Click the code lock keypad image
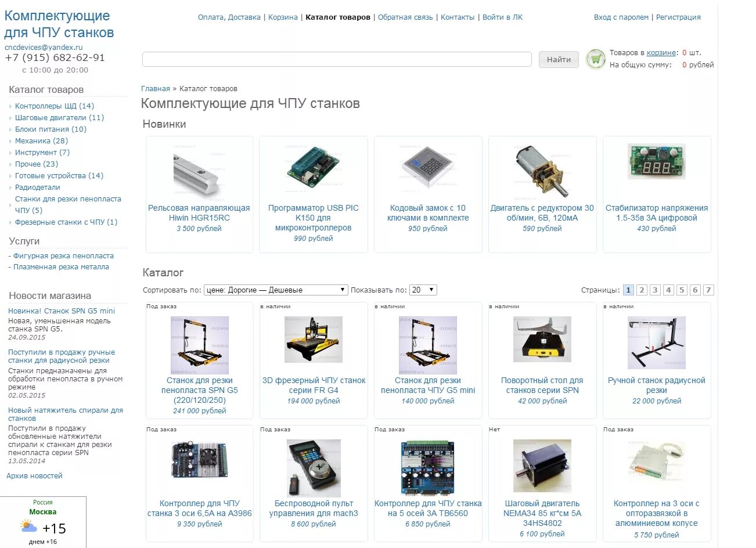756x548 pixels. 428,168
